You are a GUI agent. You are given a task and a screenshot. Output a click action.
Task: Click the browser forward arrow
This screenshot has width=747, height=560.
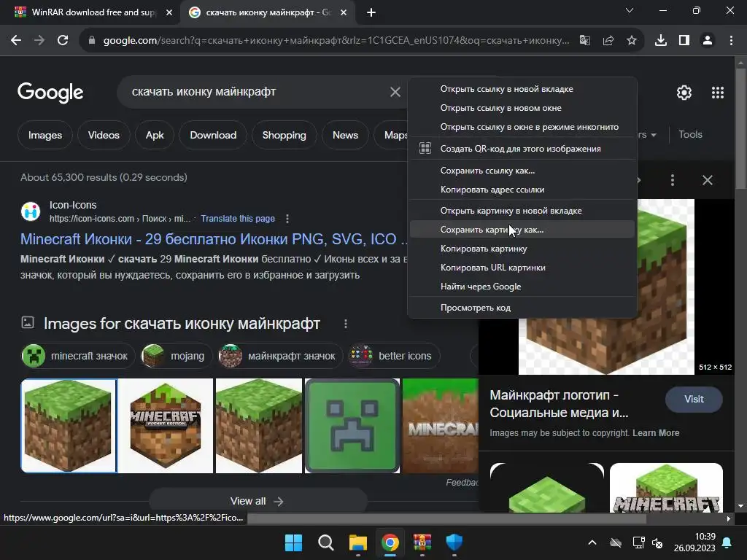39,41
